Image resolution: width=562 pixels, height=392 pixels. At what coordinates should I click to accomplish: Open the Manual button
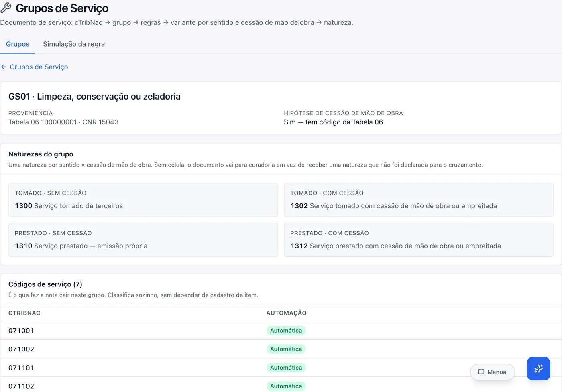[x=493, y=372]
